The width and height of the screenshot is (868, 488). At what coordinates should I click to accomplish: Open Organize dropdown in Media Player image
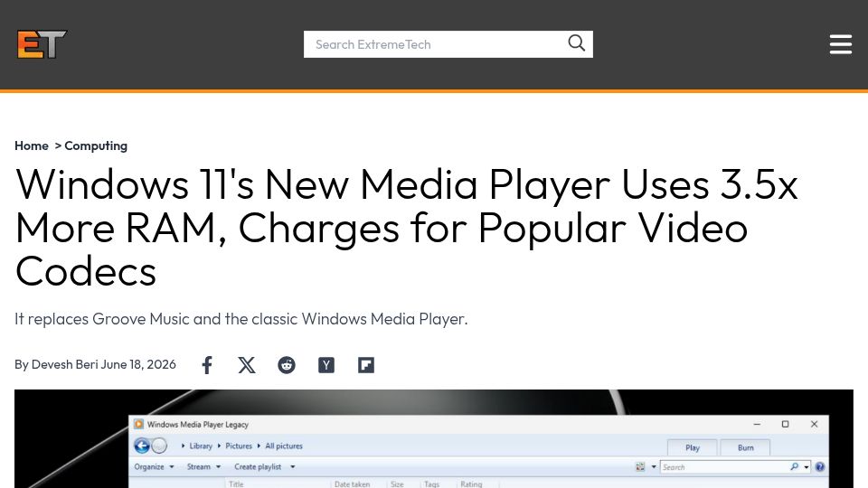(x=154, y=467)
